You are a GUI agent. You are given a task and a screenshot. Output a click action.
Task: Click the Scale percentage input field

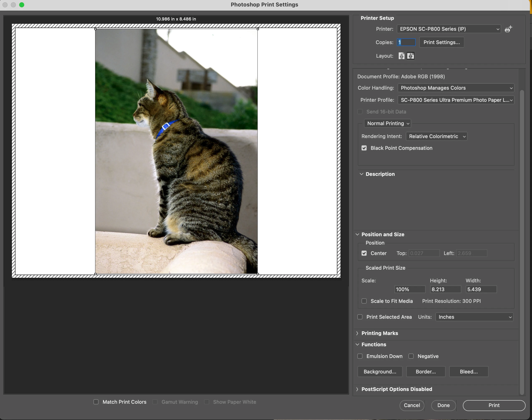(x=410, y=289)
